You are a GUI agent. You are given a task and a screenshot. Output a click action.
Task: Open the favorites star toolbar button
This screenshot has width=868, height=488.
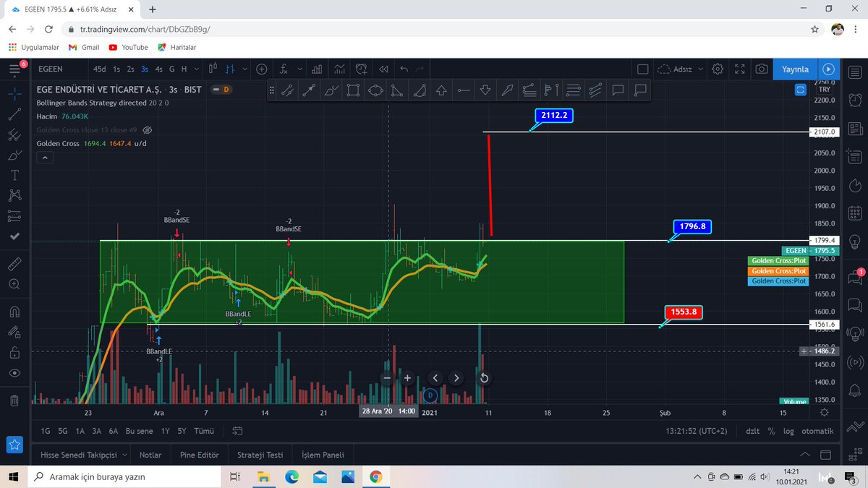pyautogui.click(x=14, y=445)
